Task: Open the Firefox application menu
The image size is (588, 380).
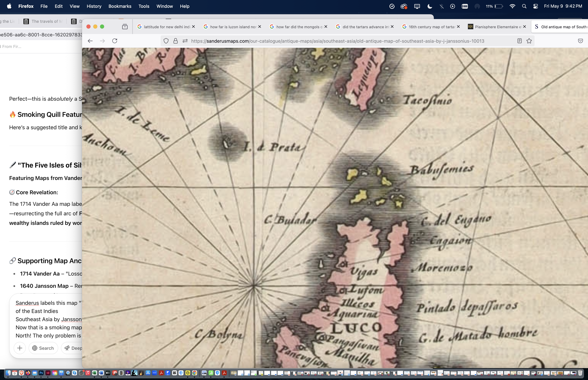Action: coord(26,6)
